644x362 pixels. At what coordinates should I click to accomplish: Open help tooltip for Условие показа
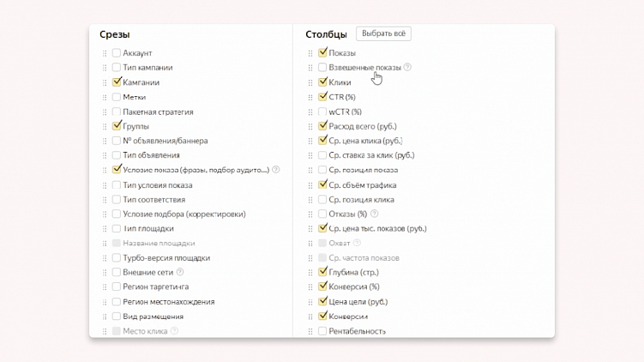click(x=276, y=170)
